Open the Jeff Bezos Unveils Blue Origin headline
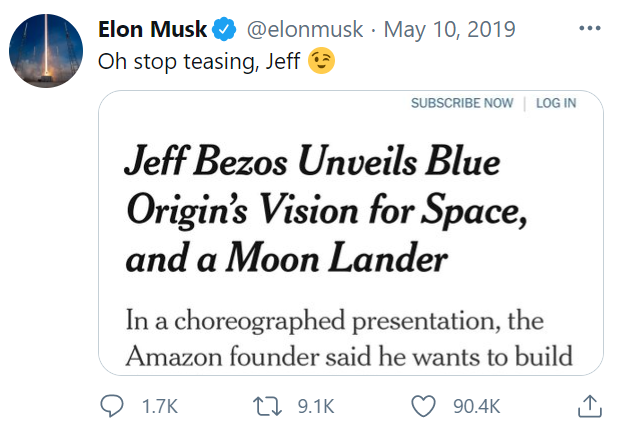The height and width of the screenshot is (429, 618). [326, 209]
